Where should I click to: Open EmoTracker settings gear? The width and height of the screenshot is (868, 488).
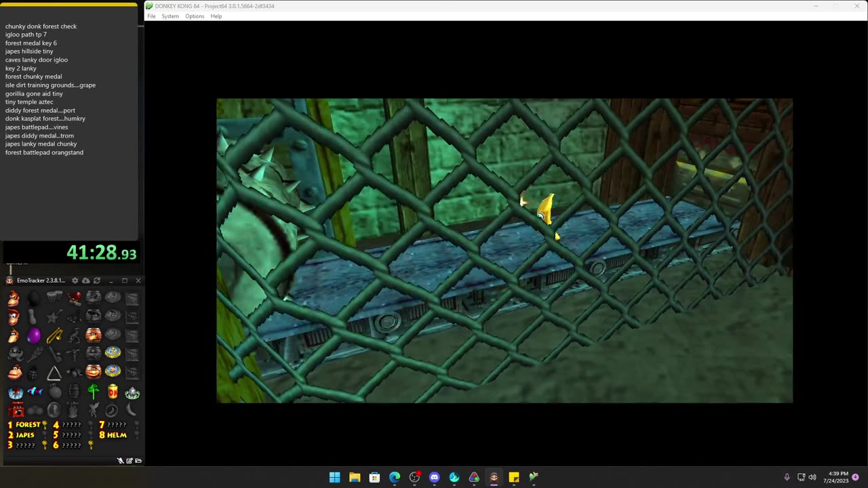coord(75,281)
